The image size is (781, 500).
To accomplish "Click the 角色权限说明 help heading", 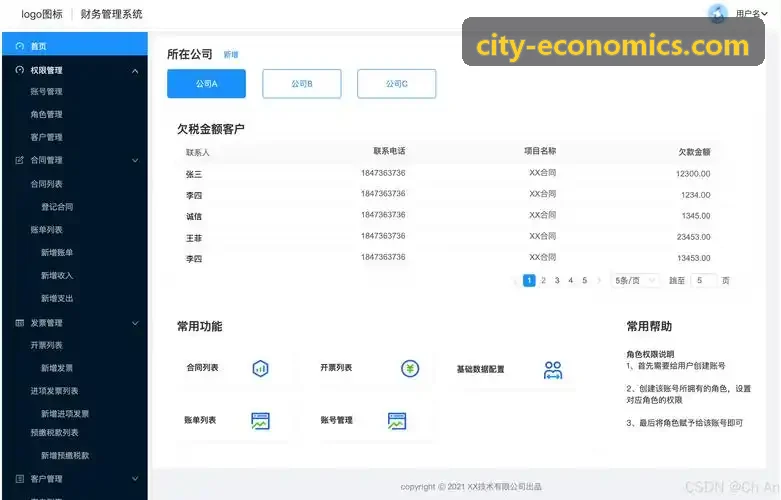I will pyautogui.click(x=650, y=354).
